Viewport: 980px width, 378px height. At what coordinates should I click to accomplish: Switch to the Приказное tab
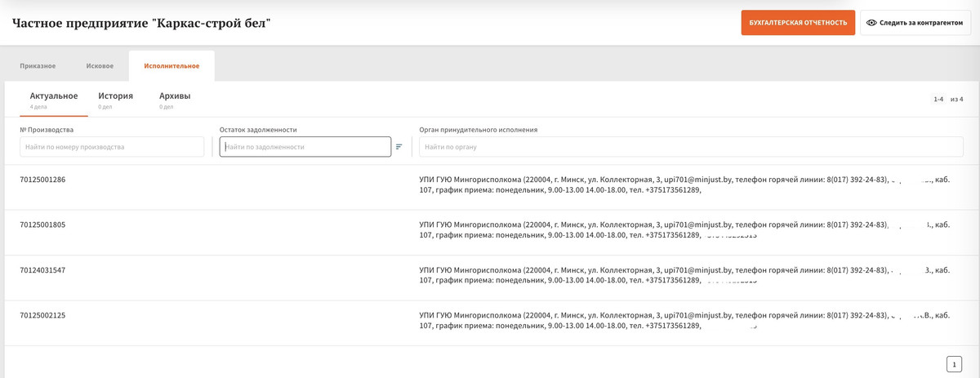click(x=37, y=65)
